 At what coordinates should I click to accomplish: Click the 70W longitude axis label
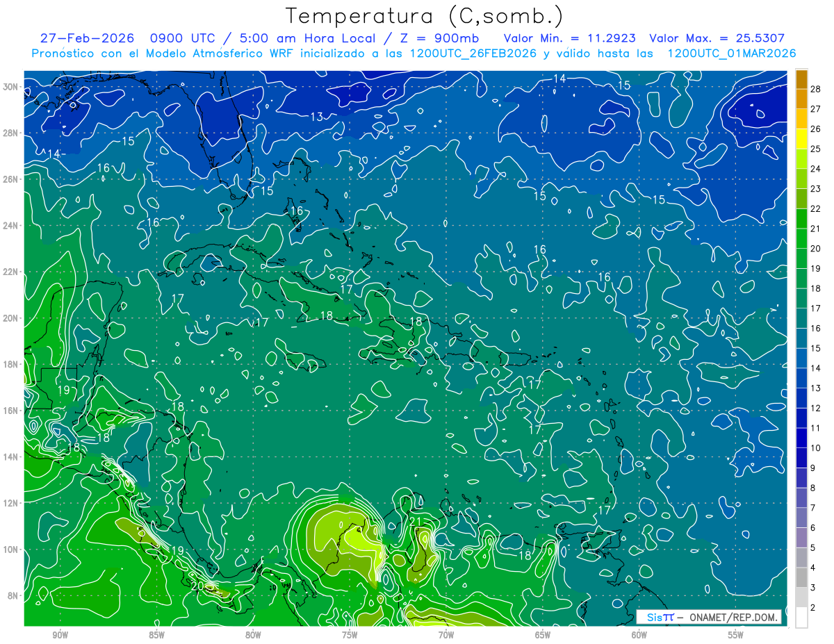tap(446, 634)
